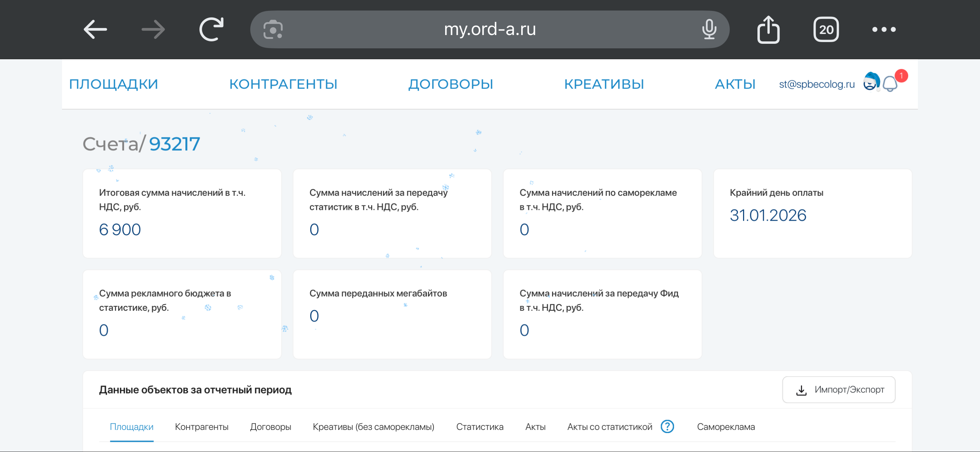Tap the microphone voice search icon
The image size is (980, 452).
click(x=709, y=29)
